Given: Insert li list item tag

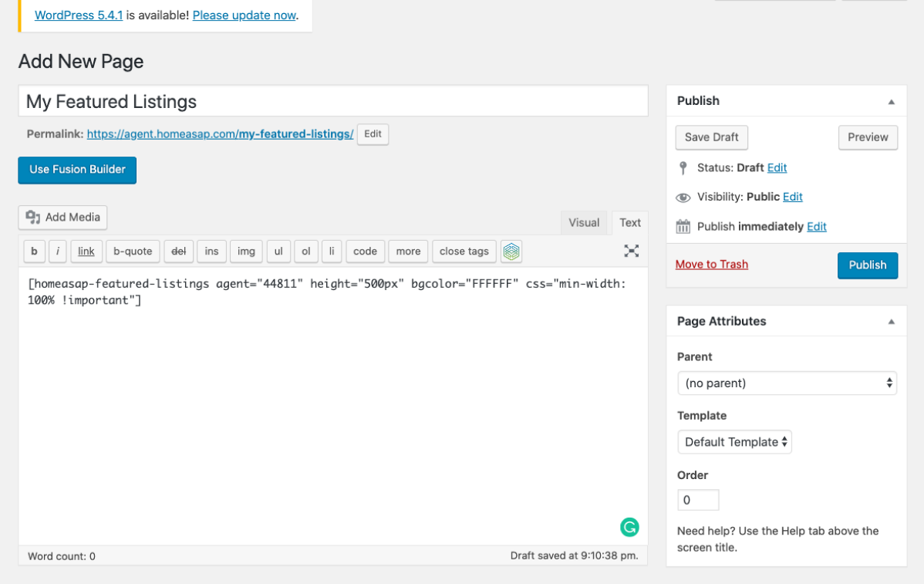Looking at the screenshot, I should (332, 251).
